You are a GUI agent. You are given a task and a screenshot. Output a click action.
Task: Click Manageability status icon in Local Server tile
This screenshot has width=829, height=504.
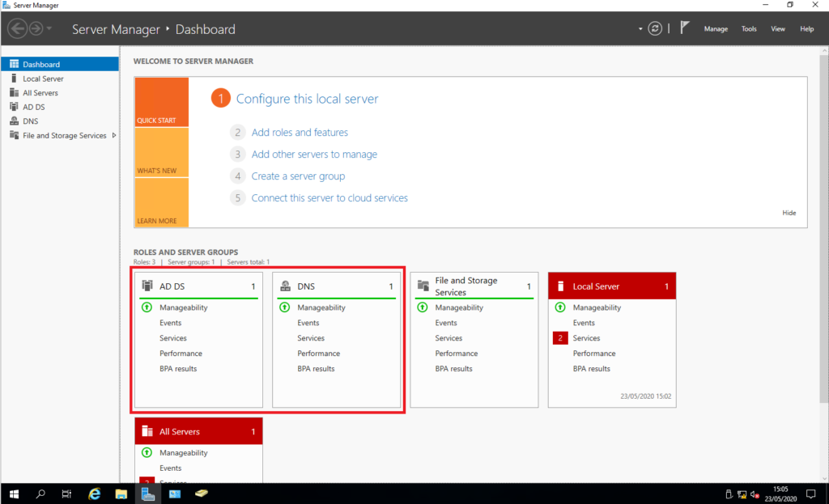(x=560, y=307)
